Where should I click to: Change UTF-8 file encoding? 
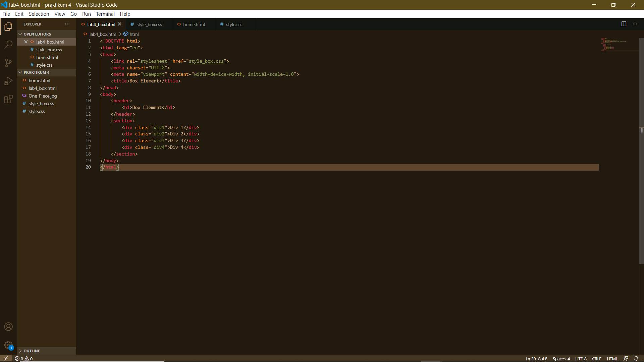(x=581, y=359)
